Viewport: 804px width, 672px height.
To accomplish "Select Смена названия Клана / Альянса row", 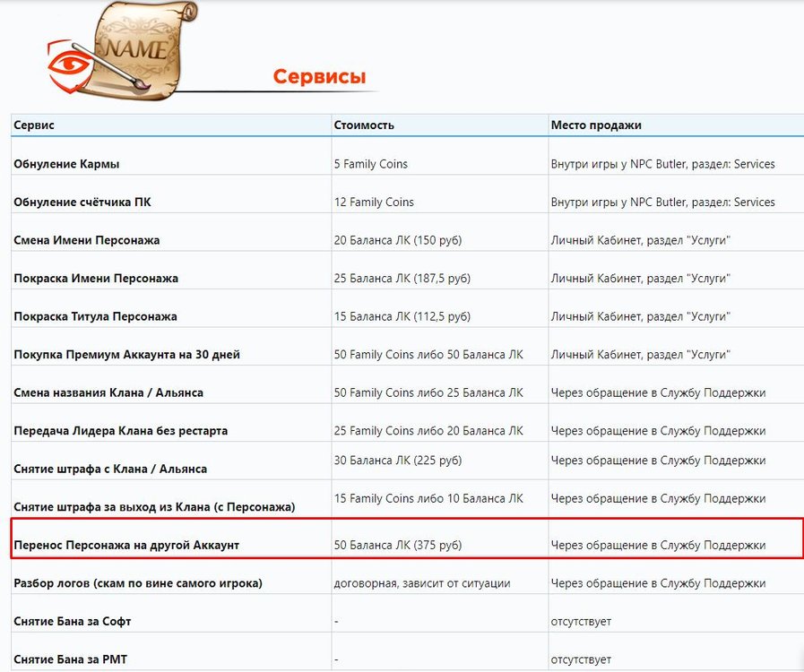I will click(108, 392).
